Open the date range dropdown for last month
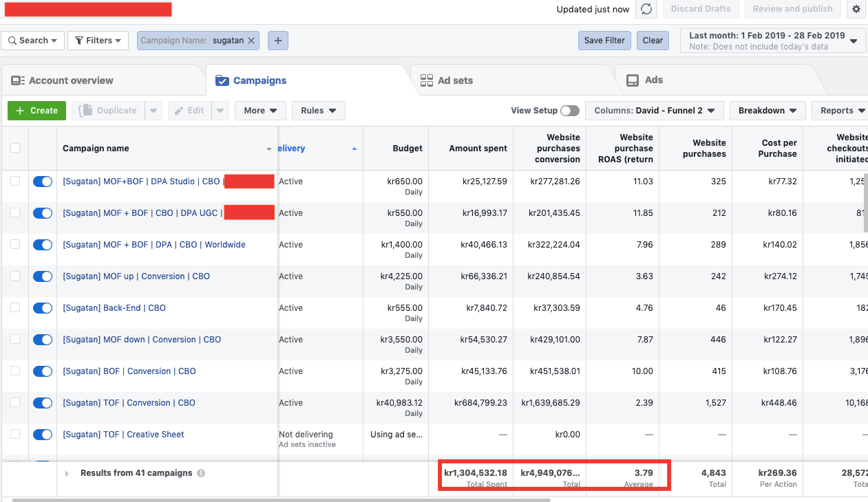The width and height of the screenshot is (868, 502). (772, 41)
